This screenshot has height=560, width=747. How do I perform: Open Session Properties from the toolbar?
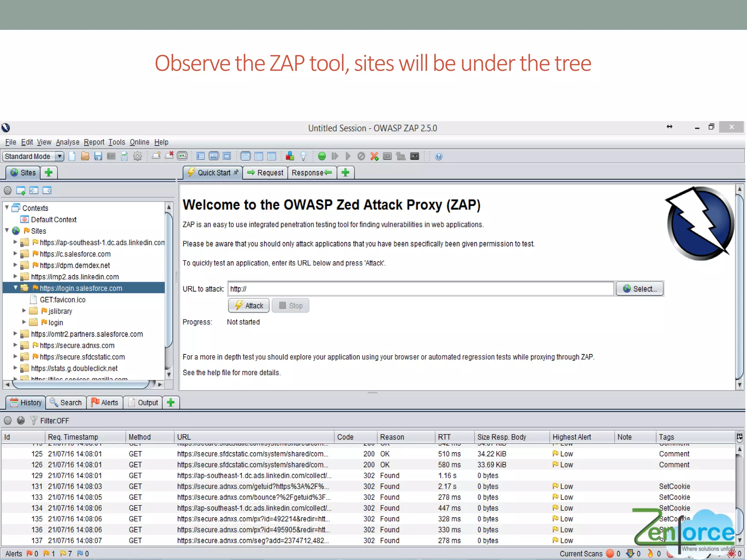pos(124,156)
